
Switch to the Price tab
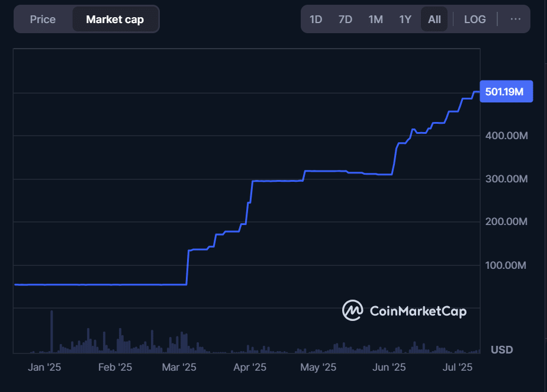pos(43,20)
